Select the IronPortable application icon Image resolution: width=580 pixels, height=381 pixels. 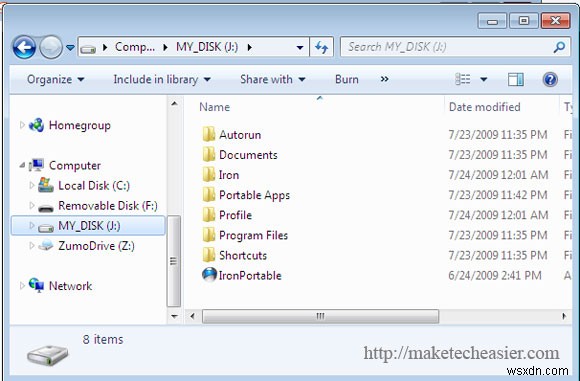pos(209,275)
